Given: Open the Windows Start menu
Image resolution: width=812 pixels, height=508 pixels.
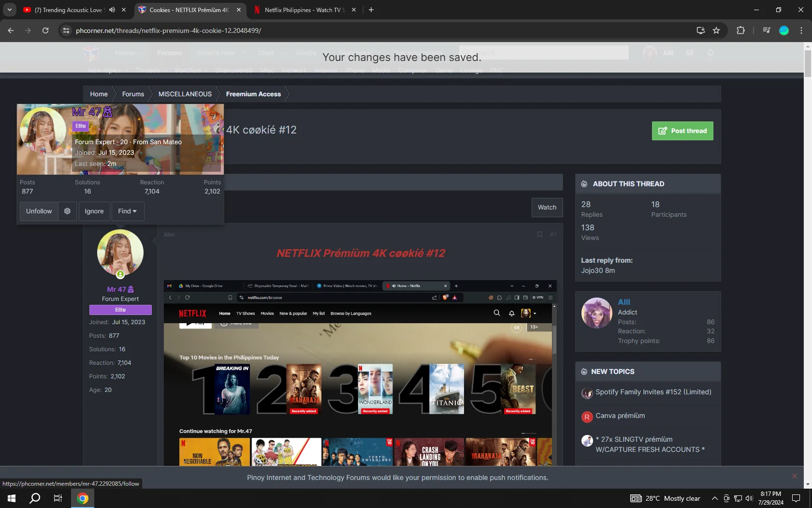Looking at the screenshot, I should (12, 498).
